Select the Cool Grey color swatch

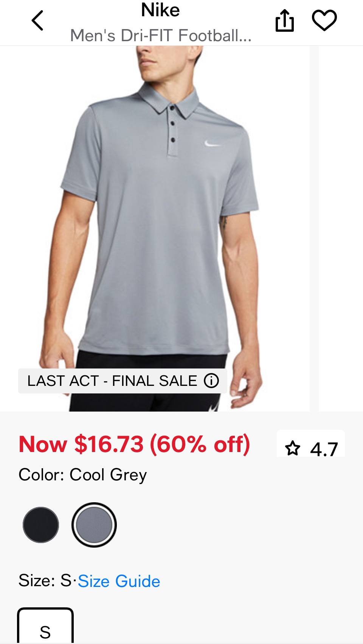(x=94, y=525)
